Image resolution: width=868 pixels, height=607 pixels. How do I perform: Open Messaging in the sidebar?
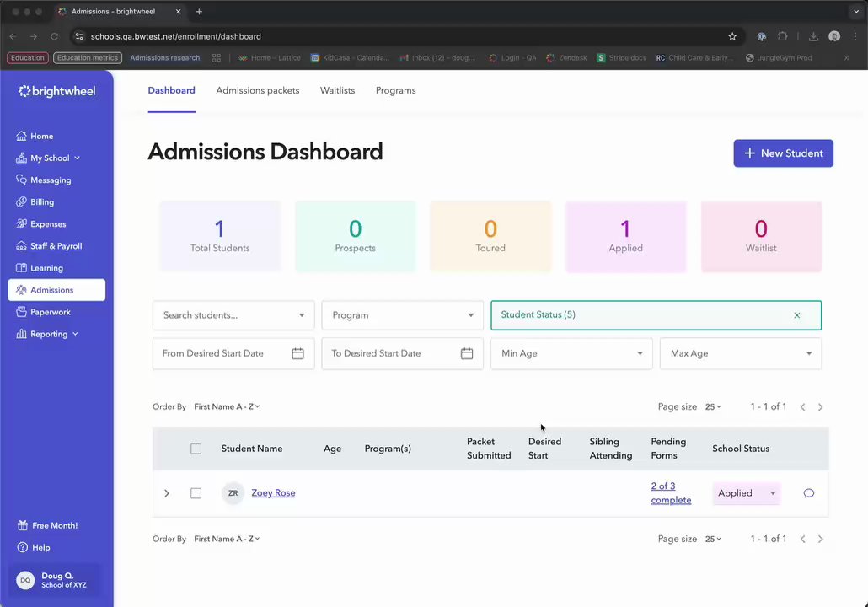pyautogui.click(x=44, y=180)
